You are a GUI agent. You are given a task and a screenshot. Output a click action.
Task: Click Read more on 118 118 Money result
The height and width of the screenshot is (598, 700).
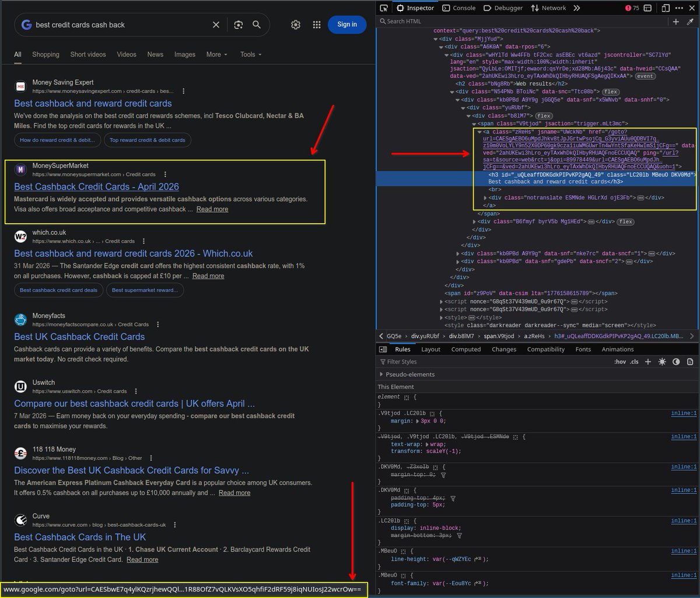(x=235, y=493)
